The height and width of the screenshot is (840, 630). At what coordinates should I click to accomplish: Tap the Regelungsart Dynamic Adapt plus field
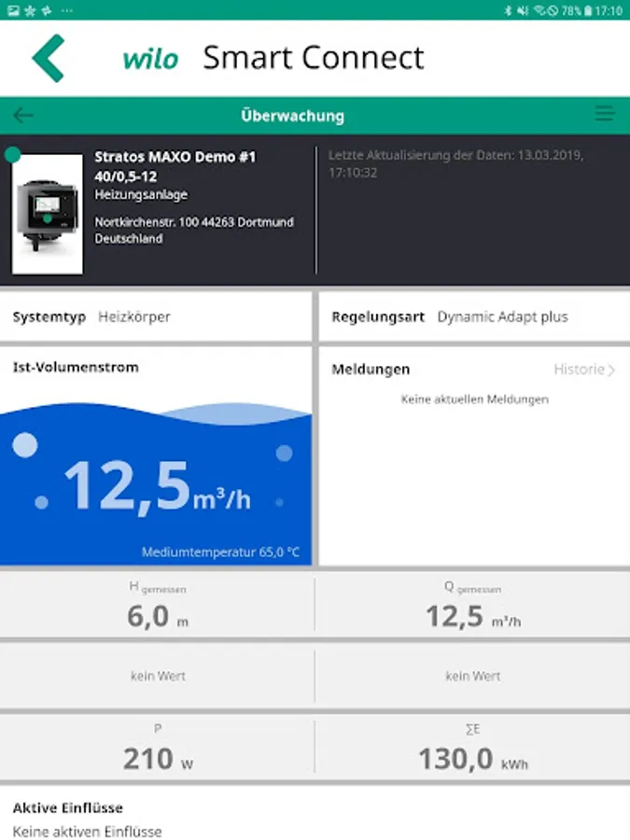(x=474, y=316)
